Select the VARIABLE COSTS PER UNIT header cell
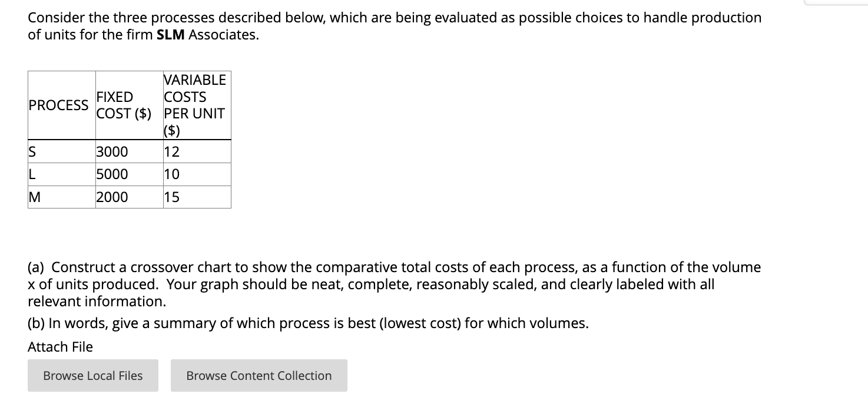This screenshot has width=868, height=397. coord(194,105)
